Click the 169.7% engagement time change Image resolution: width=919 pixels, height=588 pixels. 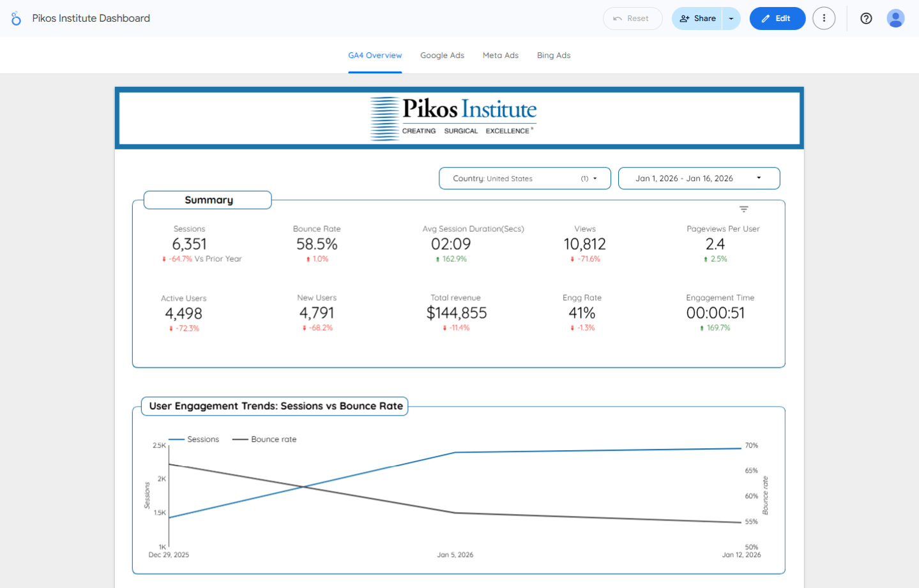coord(715,328)
